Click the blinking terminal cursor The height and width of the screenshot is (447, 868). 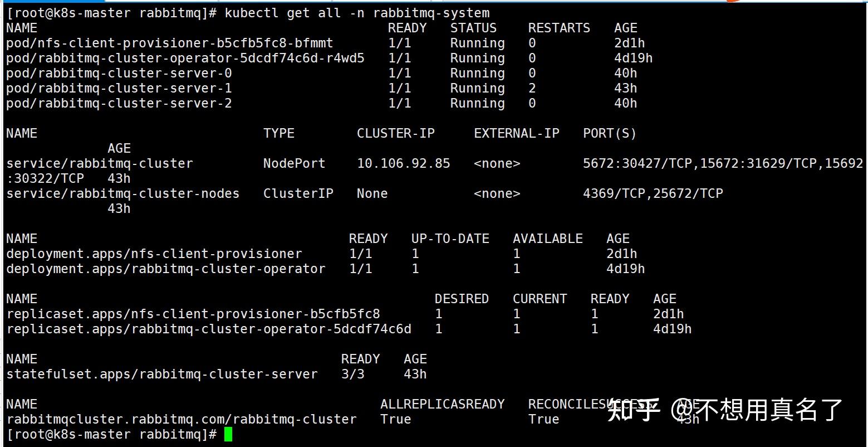coord(228,434)
